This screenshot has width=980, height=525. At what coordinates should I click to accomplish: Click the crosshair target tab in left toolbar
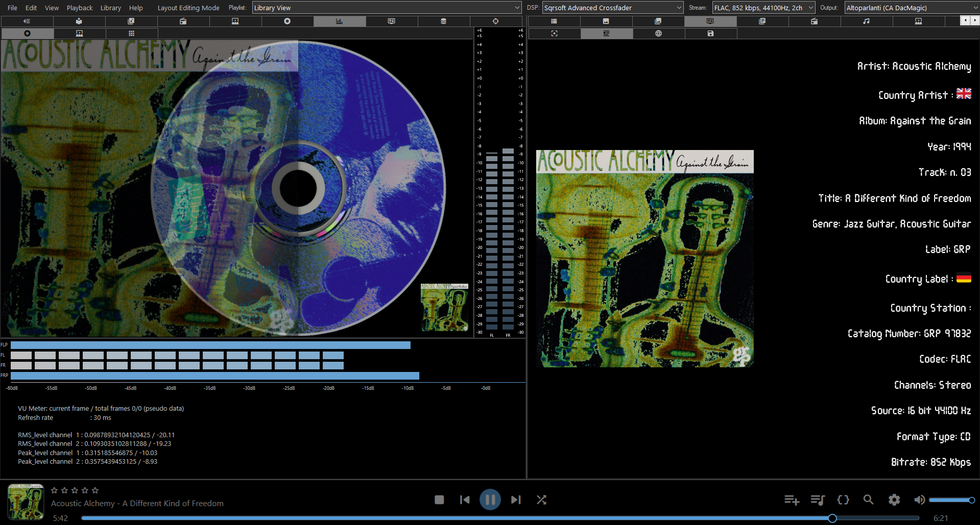(x=495, y=21)
